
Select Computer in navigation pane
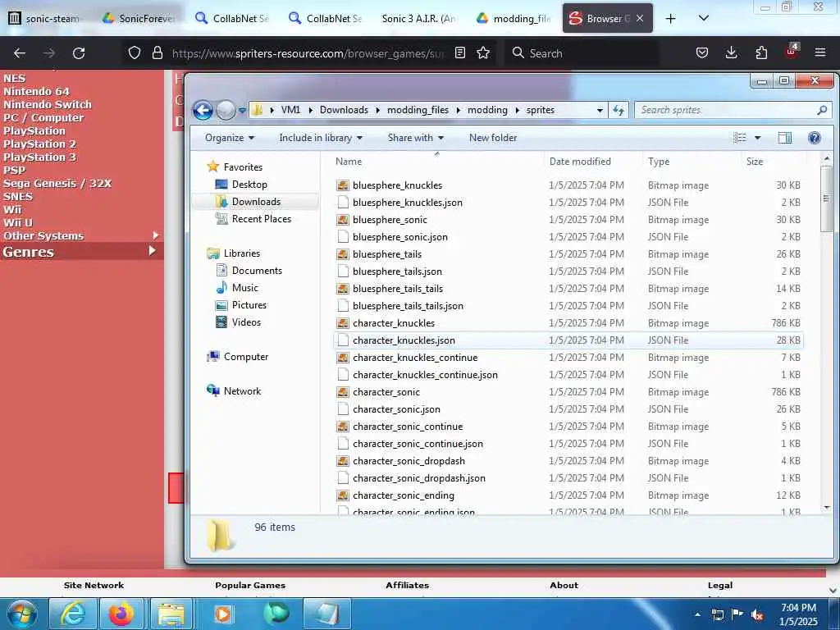(x=246, y=357)
